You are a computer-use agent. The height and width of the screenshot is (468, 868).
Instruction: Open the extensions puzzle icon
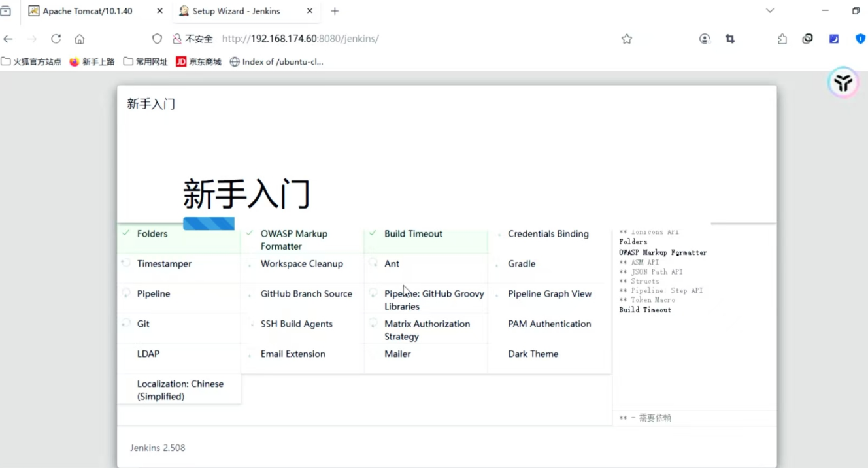[x=782, y=39]
